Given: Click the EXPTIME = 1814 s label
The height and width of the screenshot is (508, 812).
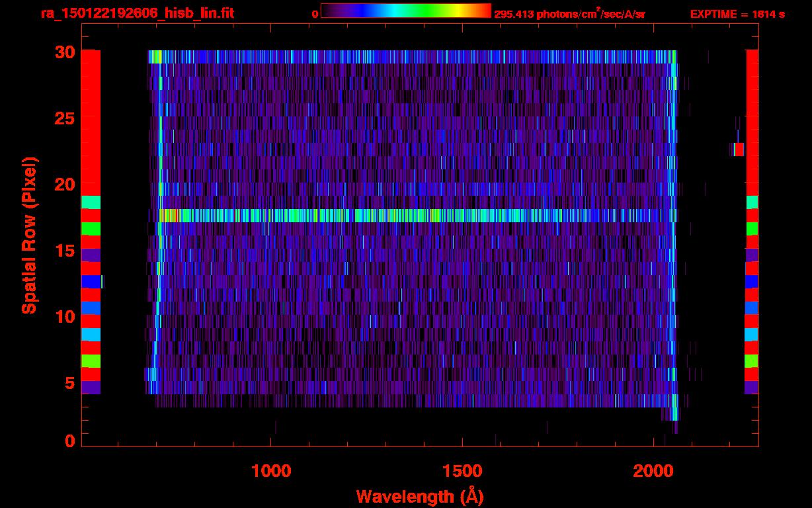Looking at the screenshot, I should tap(737, 14).
